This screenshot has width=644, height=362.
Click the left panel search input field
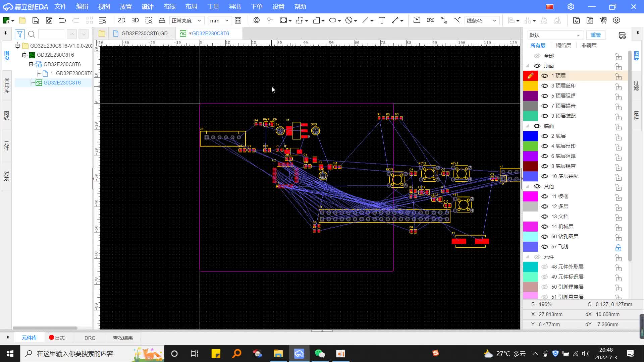[x=51, y=34]
